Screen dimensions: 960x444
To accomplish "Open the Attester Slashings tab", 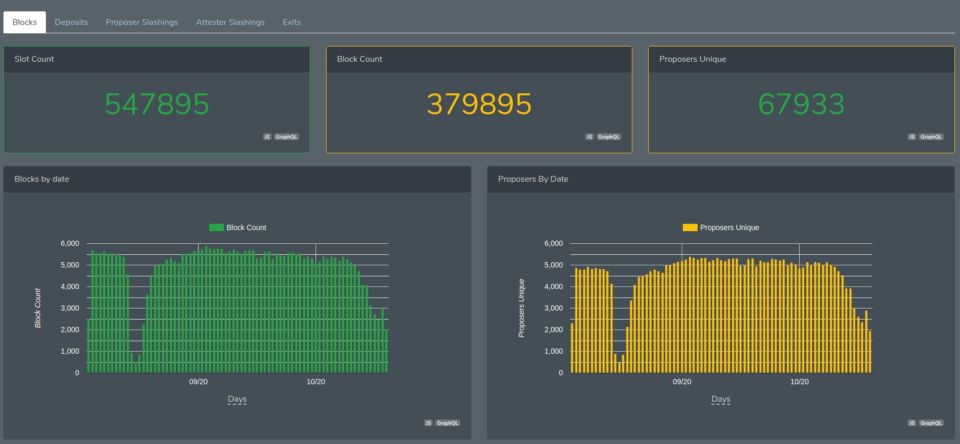I will point(230,22).
